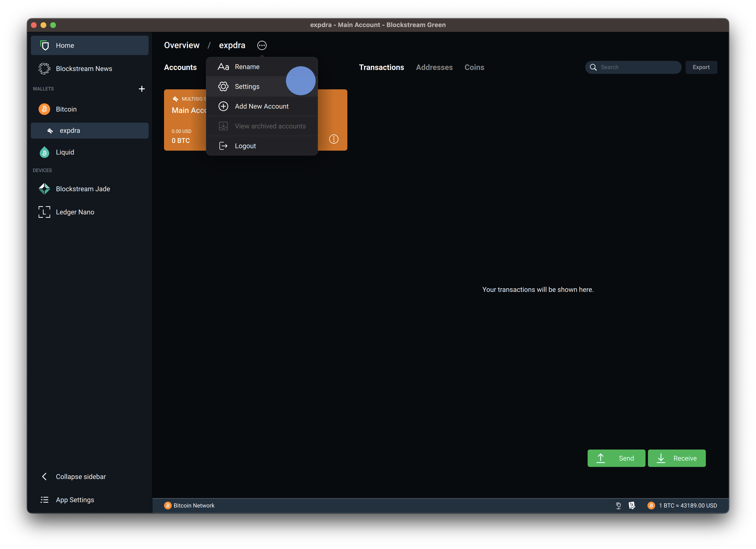The image size is (756, 549).
Task: Click the 'Bitcoin Network' status text
Action: [194, 505]
